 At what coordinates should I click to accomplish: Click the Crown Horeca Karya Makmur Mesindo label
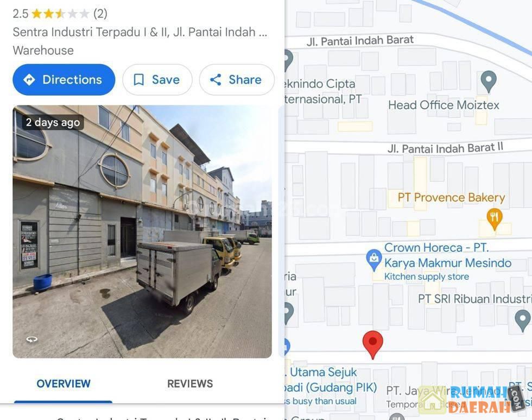click(447, 255)
